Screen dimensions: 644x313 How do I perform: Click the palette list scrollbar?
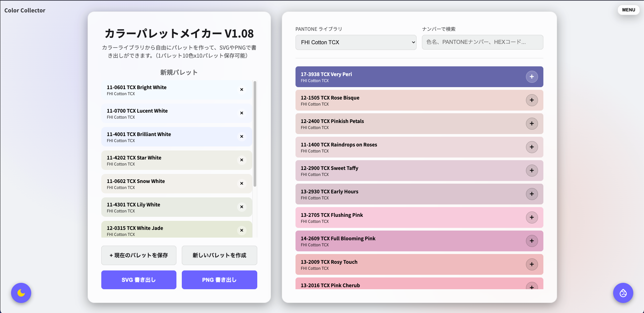point(255,134)
